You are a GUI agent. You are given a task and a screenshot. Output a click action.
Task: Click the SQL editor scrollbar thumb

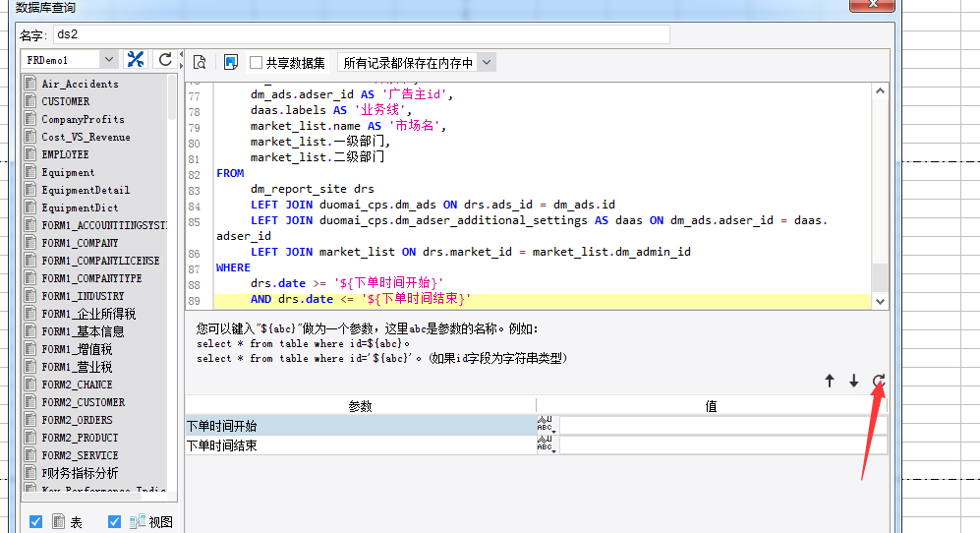pyautogui.click(x=880, y=277)
